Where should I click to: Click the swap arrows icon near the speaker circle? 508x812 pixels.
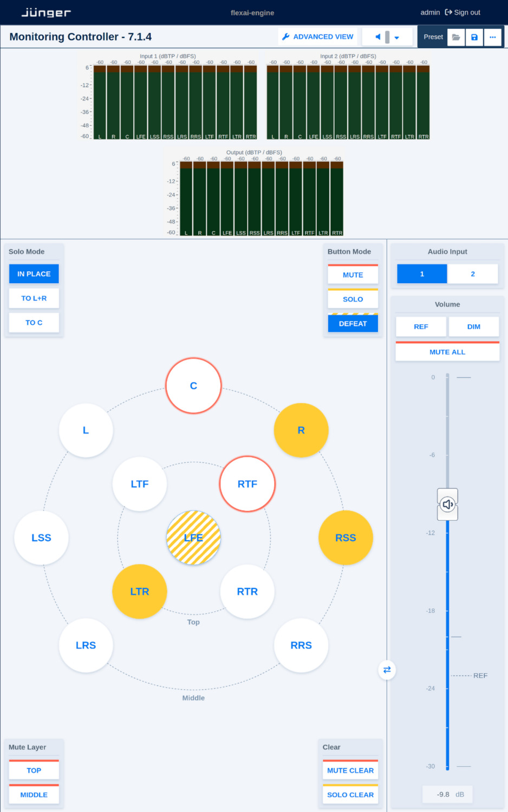click(x=387, y=670)
